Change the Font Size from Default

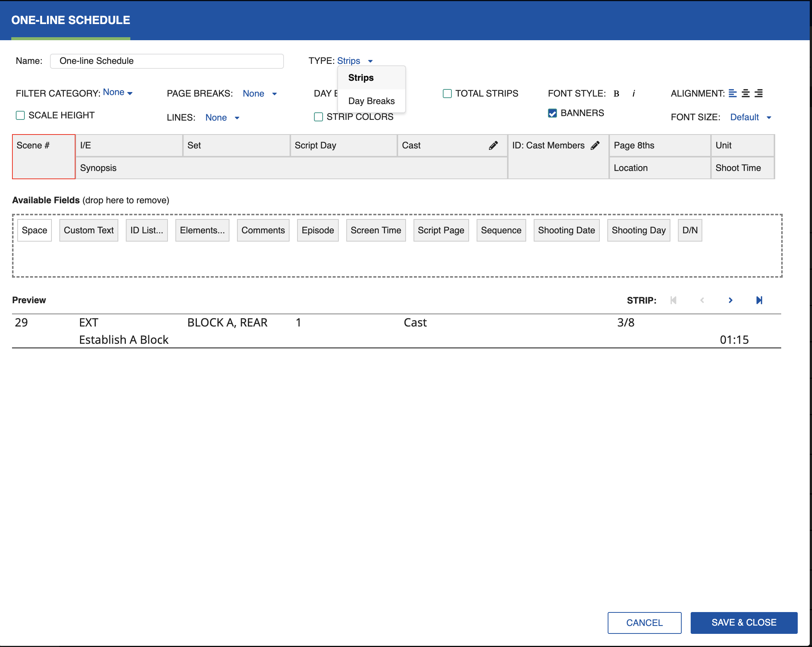coord(750,117)
